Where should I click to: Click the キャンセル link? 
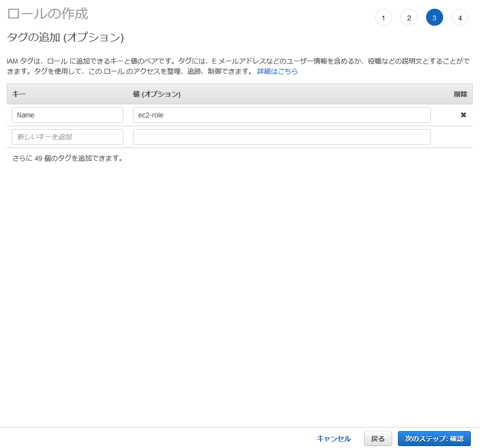[333, 439]
